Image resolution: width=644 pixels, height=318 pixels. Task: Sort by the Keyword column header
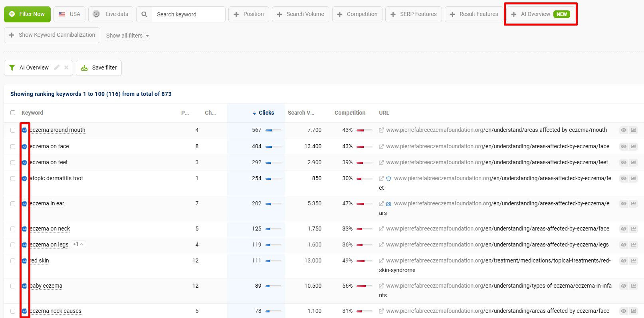coord(32,113)
